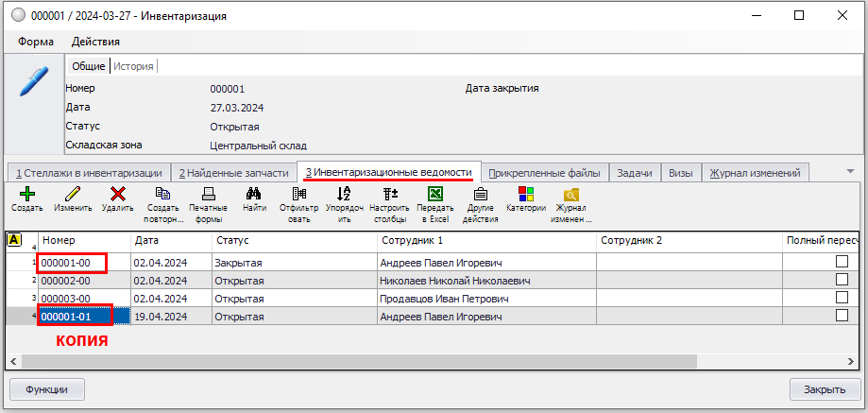
Task: Open Другие действия actions menu
Action: (481, 194)
